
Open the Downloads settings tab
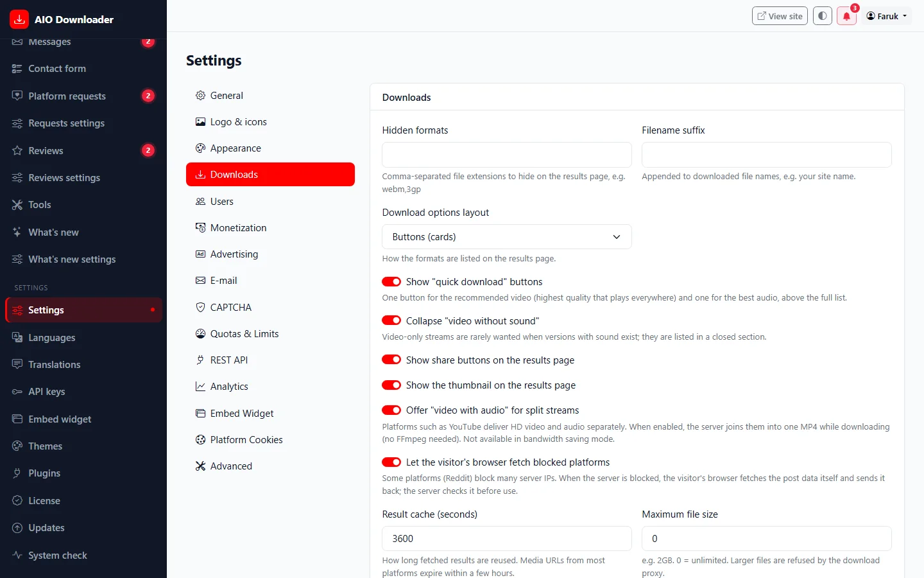[x=270, y=175]
